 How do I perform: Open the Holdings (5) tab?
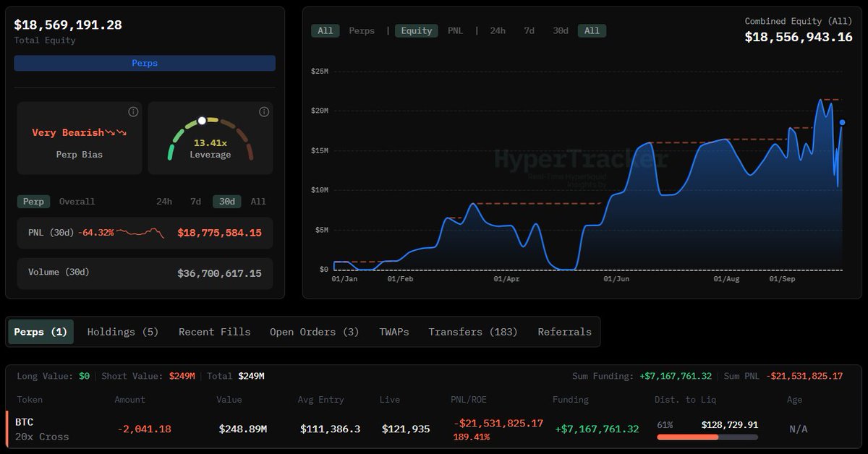point(123,332)
